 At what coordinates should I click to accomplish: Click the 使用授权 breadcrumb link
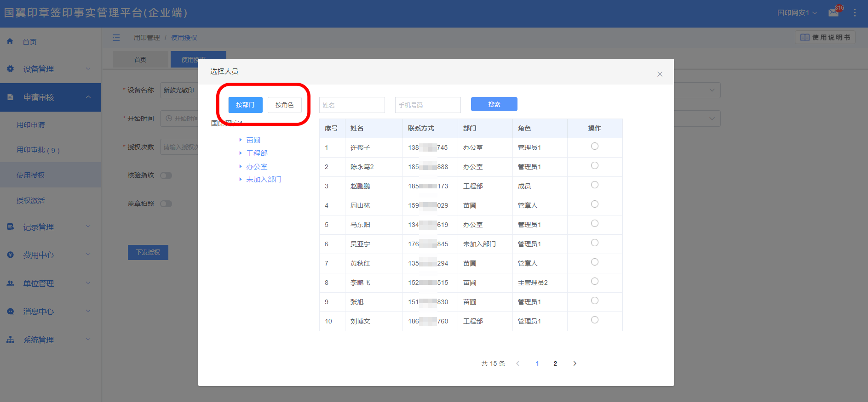tap(184, 38)
